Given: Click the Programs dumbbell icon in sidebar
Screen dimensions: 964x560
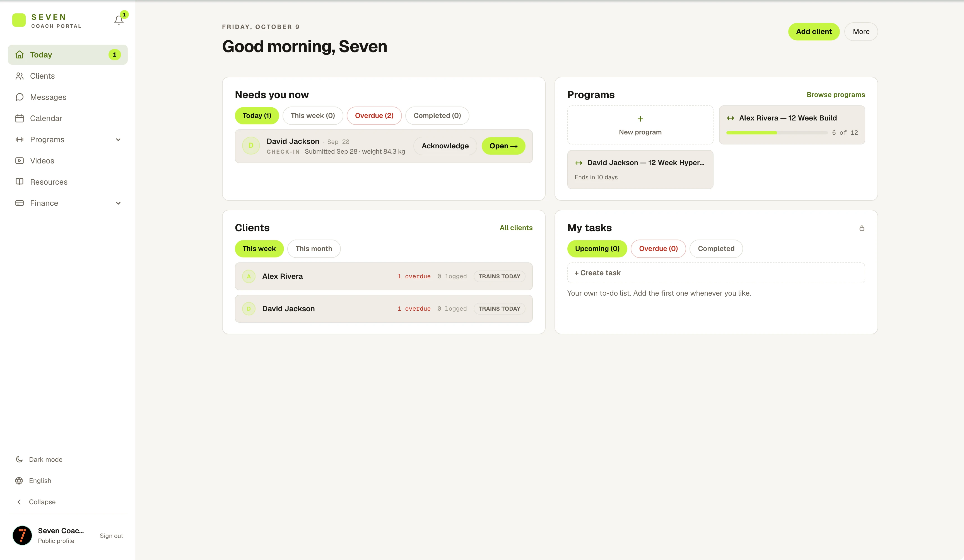Looking at the screenshot, I should pos(20,140).
